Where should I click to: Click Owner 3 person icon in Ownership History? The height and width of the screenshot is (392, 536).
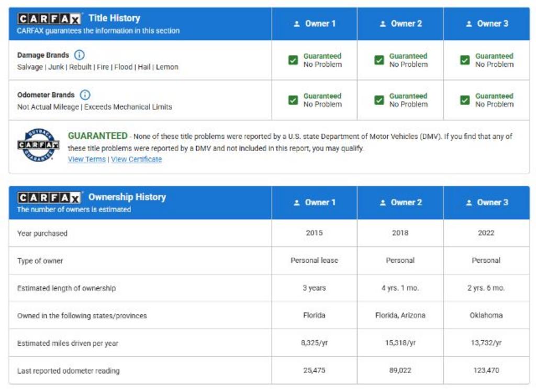469,203
